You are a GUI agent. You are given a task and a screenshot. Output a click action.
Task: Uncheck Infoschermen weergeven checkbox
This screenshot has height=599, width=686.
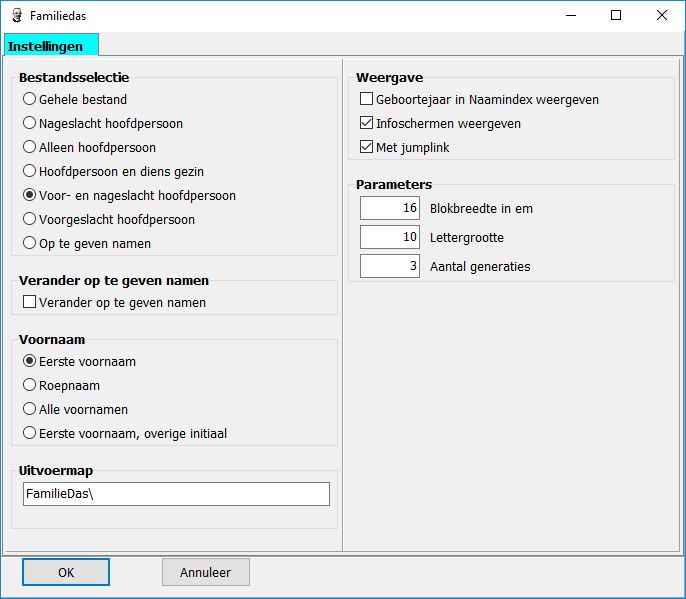click(x=367, y=124)
